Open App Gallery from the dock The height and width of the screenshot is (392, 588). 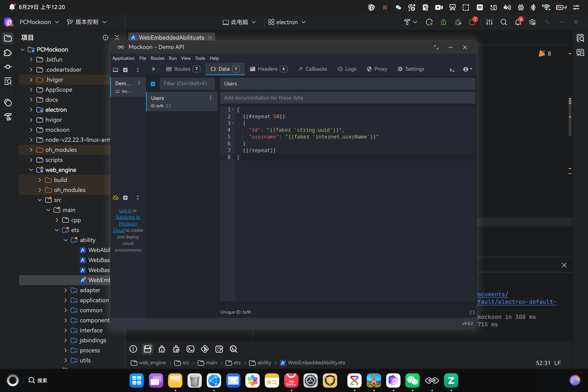291,381
